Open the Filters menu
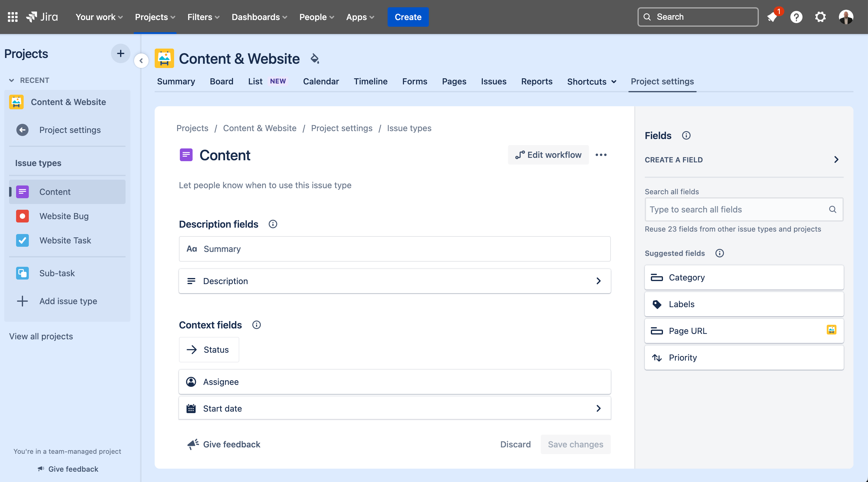Screen dimensions: 868x482 [x=203, y=17]
